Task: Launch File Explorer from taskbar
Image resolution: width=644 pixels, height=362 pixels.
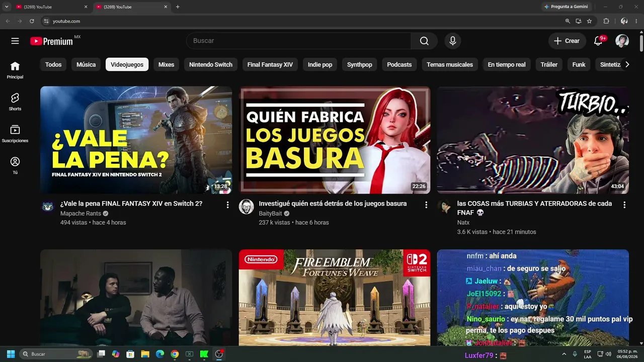Action: click(145, 354)
